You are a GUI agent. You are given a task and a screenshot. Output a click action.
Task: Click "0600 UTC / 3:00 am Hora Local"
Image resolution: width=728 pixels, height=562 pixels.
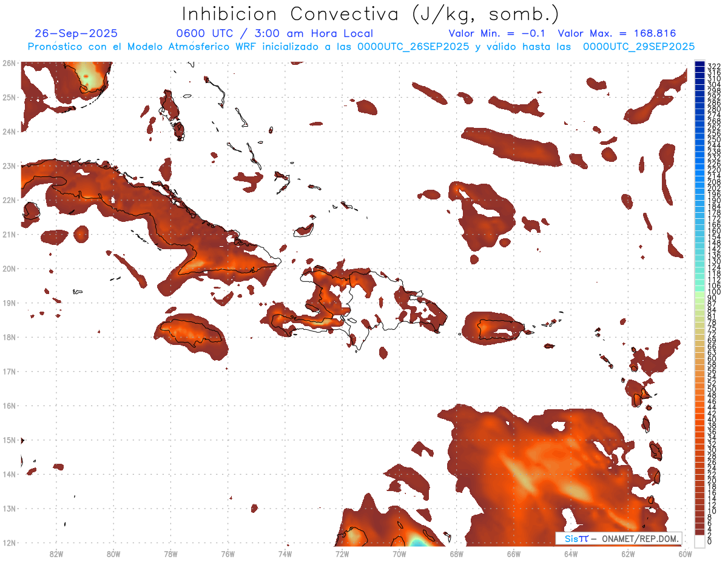274,33
